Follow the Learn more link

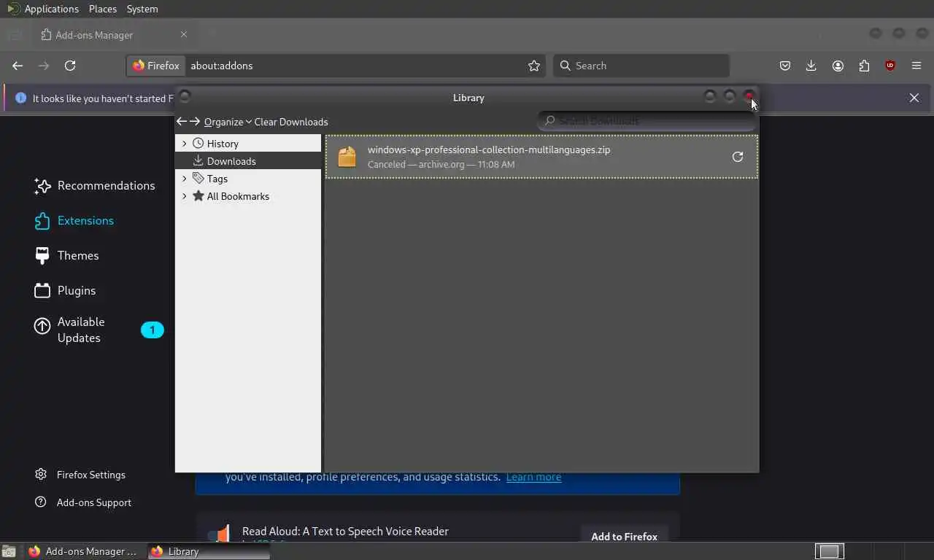tap(533, 477)
